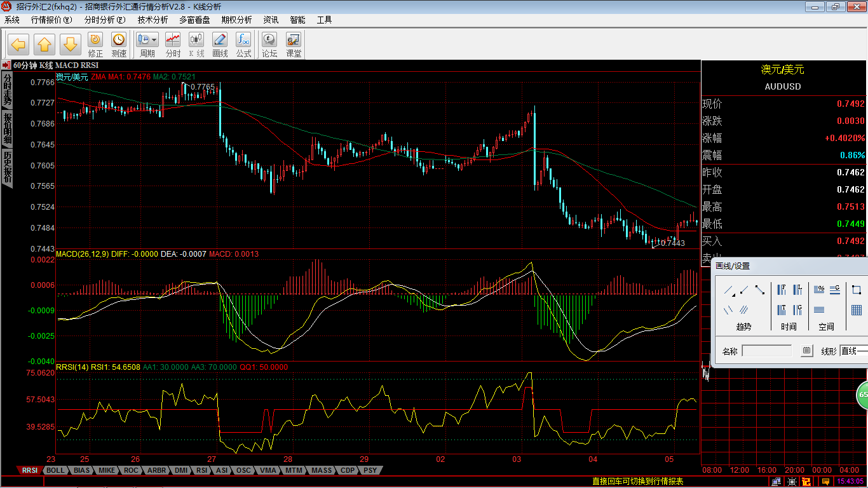Switch to the RSI indicator tab
The width and height of the screenshot is (868, 488).
(202, 470)
